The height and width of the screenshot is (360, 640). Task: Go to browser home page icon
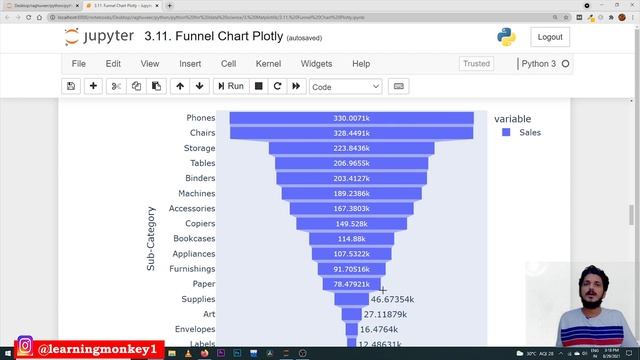(x=40, y=18)
